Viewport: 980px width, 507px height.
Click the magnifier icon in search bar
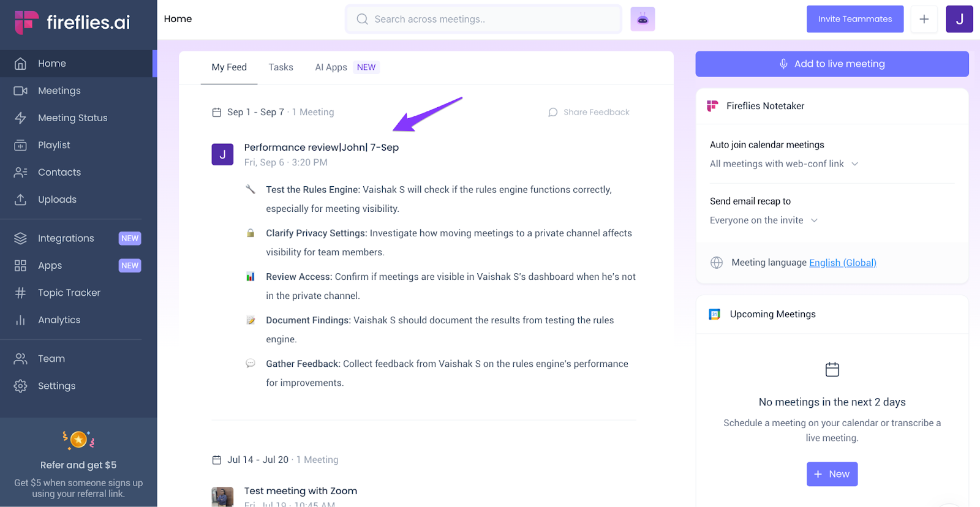tap(362, 19)
